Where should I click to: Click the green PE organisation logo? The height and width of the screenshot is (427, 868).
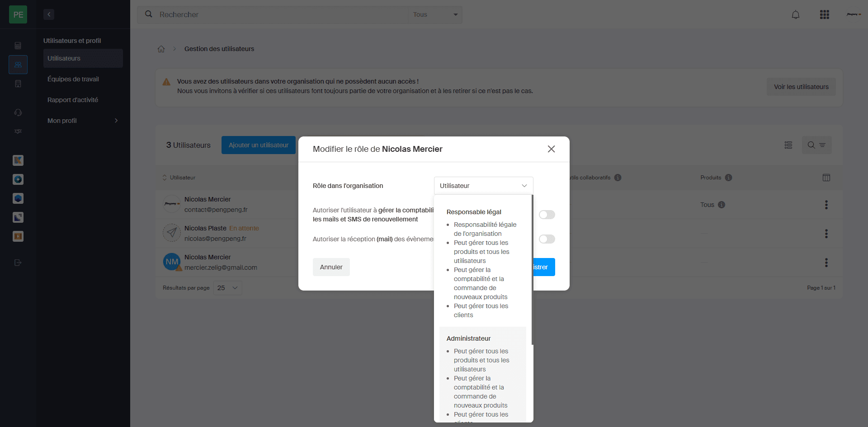[x=18, y=14]
